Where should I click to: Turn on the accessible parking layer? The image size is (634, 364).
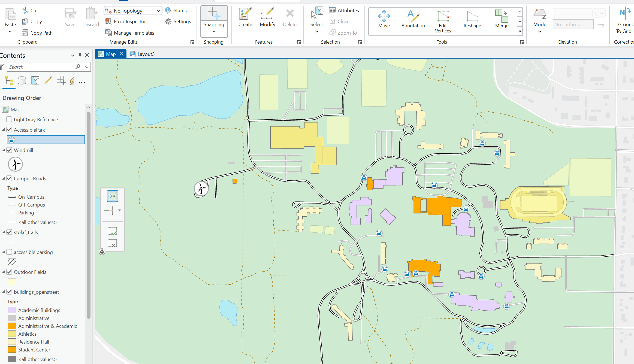pos(9,252)
